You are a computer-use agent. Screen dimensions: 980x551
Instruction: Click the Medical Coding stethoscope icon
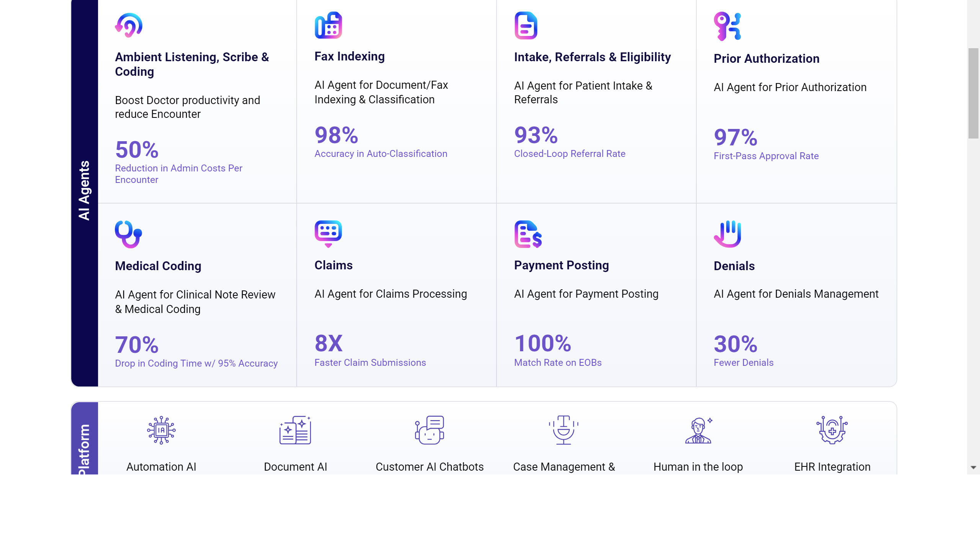[129, 234]
